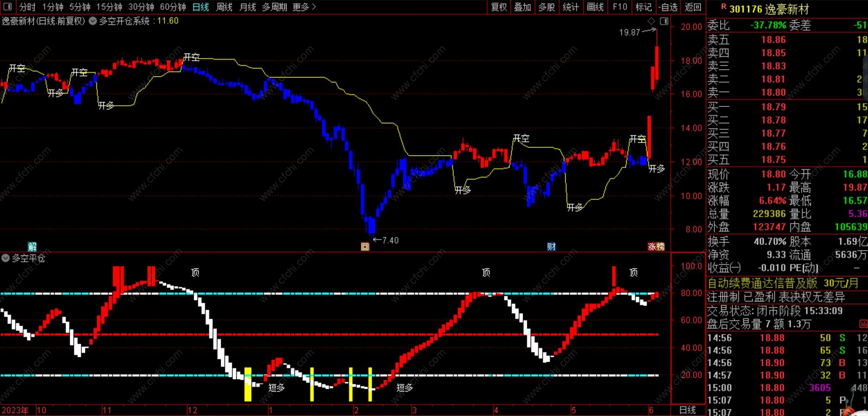Select the 日线 daily chart tab
The image size is (868, 416).
pyautogui.click(x=201, y=7)
